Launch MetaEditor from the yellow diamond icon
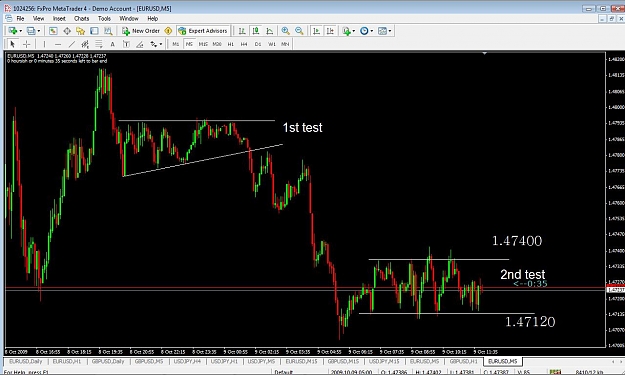625x375 pixels. point(168,31)
